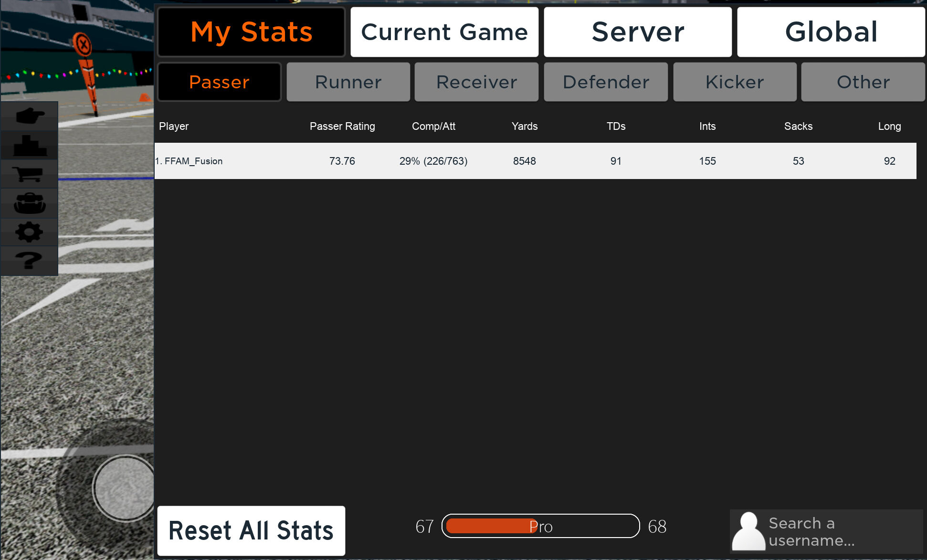Toggle the Kicker stats view

734,82
